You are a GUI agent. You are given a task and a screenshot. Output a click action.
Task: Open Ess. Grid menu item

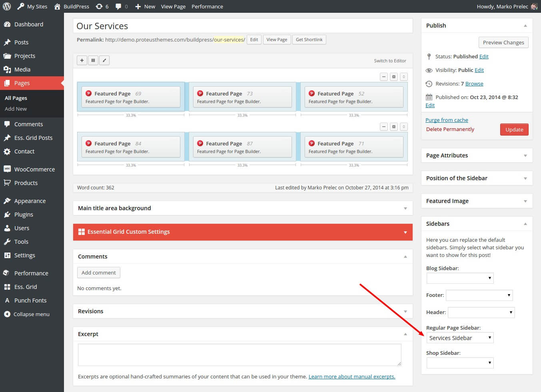pyautogui.click(x=32, y=287)
